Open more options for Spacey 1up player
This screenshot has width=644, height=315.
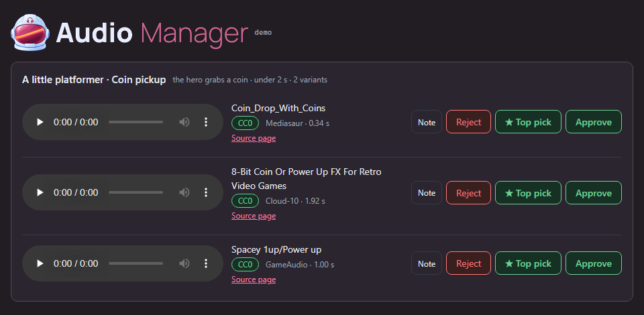point(206,263)
